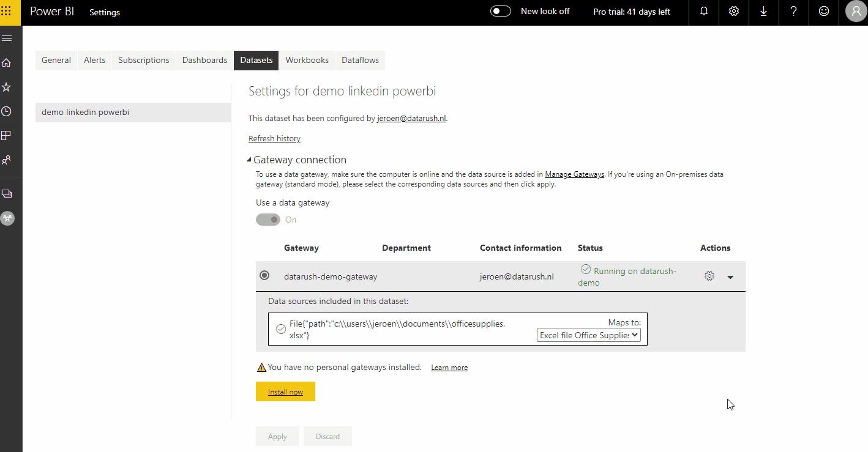Screen dimensions: 868x452
Task: Open help question mark icon
Action: point(794,12)
